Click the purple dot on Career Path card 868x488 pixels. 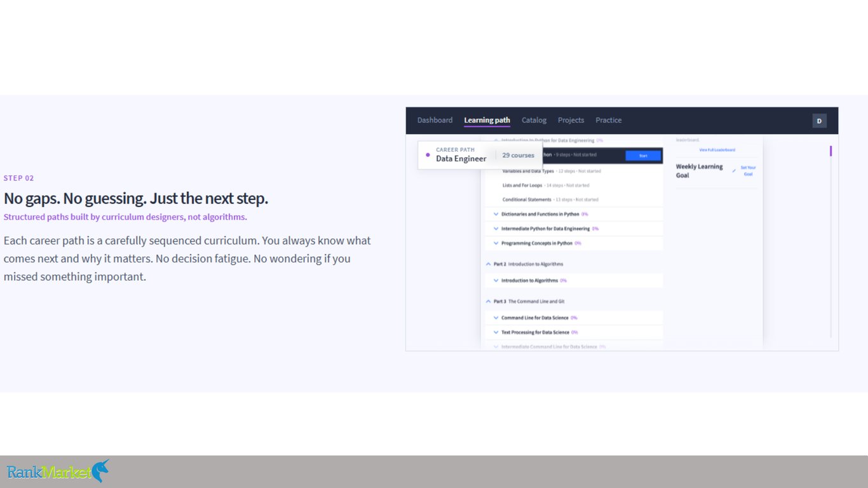coord(428,155)
